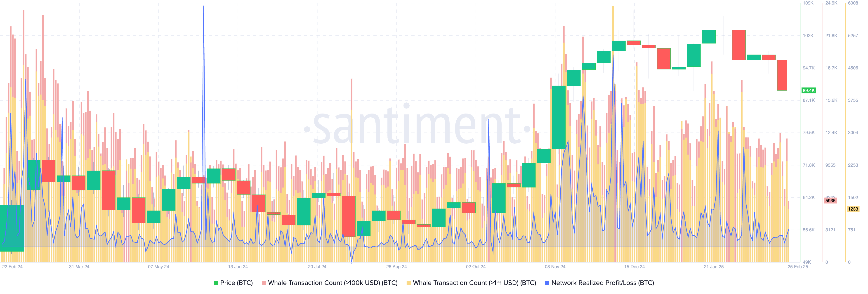Click the pink Whale >100k USD legend swatch
This screenshot has height=294, width=868.
click(x=264, y=283)
